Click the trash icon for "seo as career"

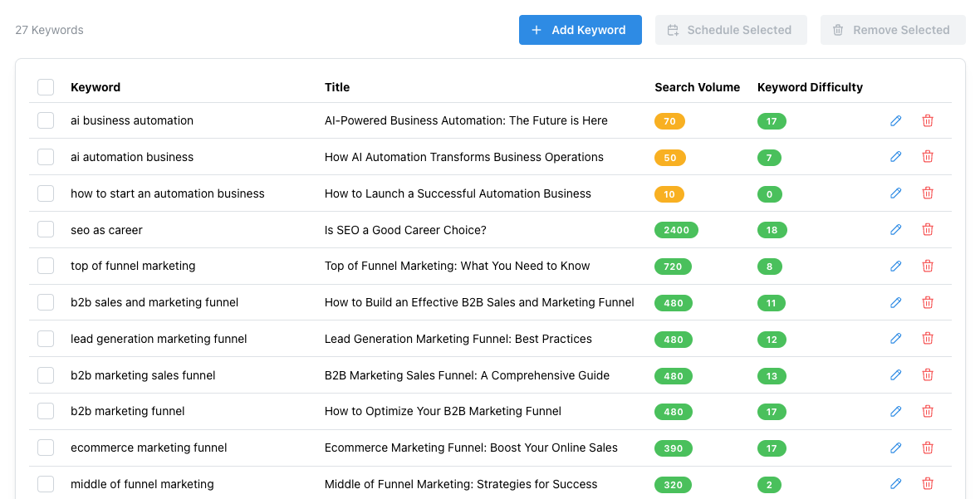click(928, 229)
